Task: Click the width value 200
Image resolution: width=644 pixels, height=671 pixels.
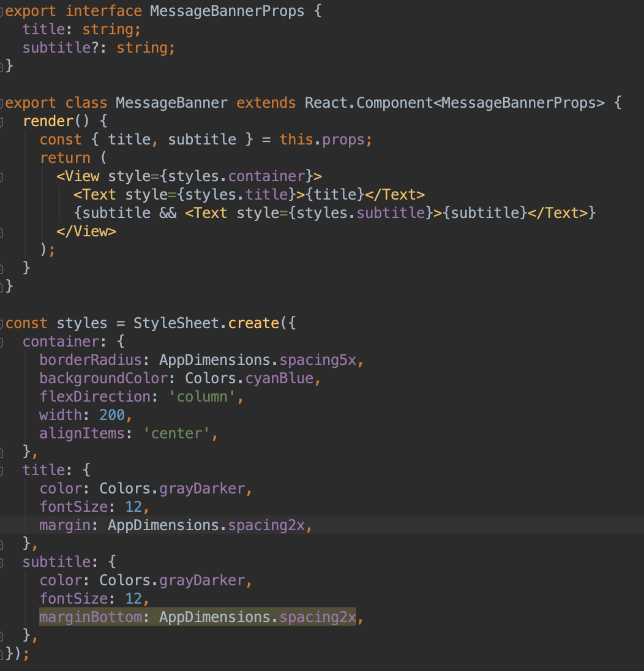Action: tap(112, 414)
